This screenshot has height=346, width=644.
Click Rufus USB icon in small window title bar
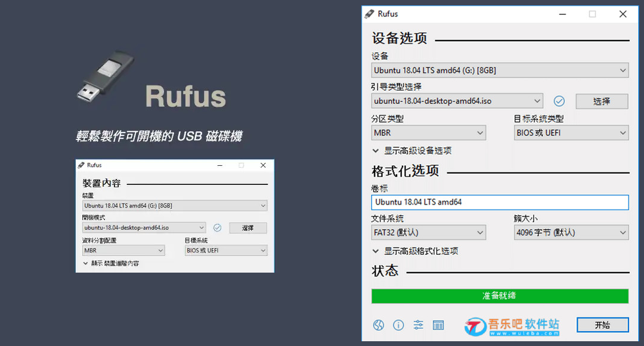click(81, 165)
